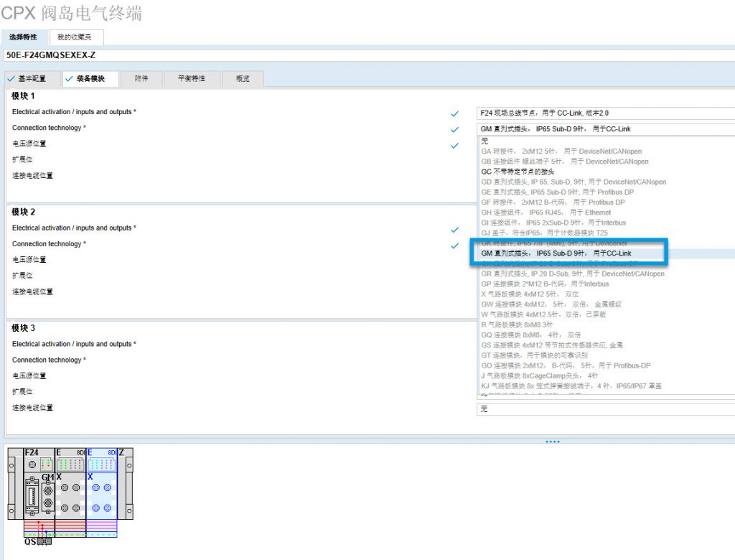
Task: Click the left end plate in diagram
Action: pos(16,484)
